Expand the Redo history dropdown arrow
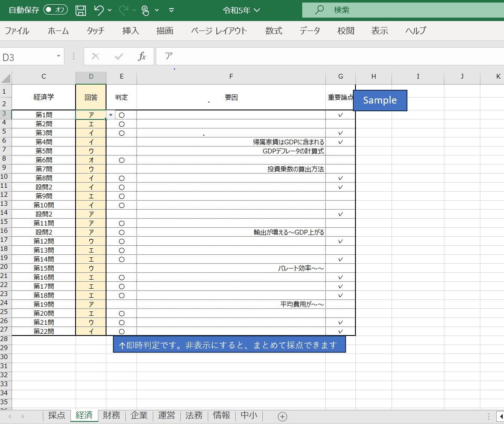The image size is (504, 424). (x=134, y=10)
